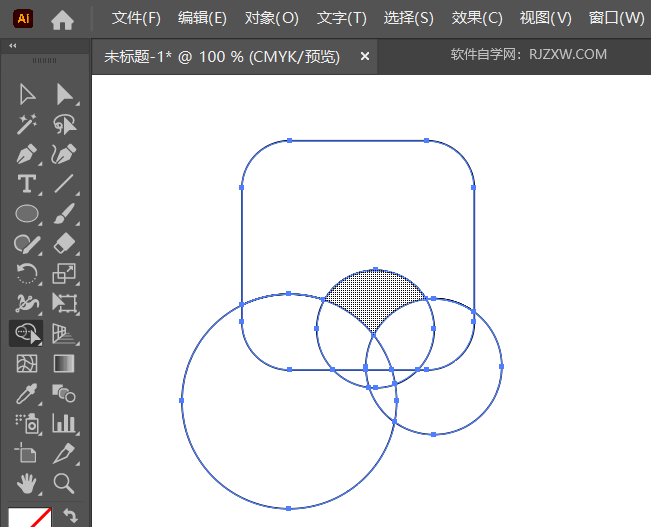651x527 pixels.
Task: Open the 编辑(E) menu
Action: click(202, 18)
